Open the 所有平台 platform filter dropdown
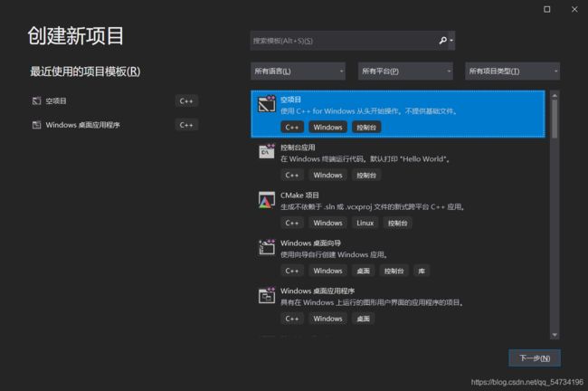 coord(405,71)
